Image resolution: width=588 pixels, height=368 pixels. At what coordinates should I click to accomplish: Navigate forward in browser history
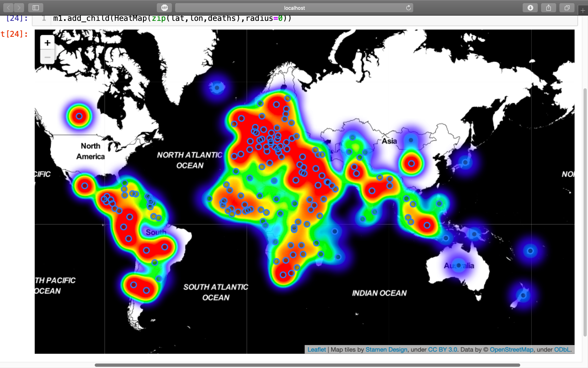coord(19,7)
